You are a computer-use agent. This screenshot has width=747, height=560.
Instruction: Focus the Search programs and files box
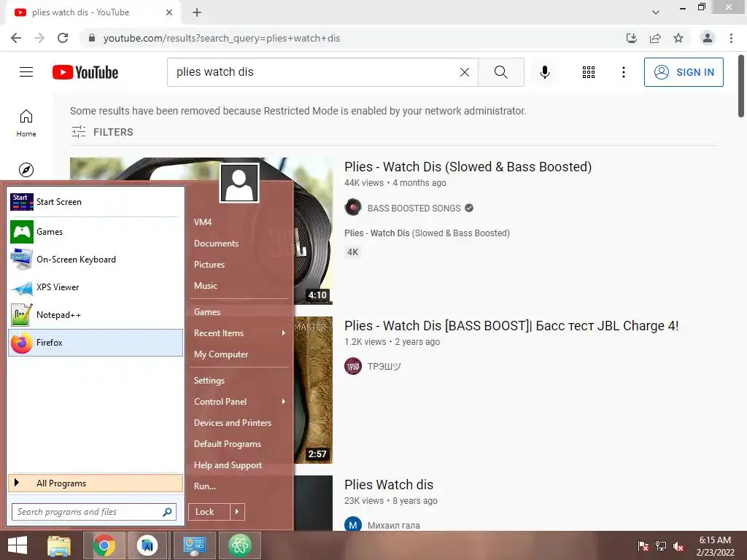94,512
